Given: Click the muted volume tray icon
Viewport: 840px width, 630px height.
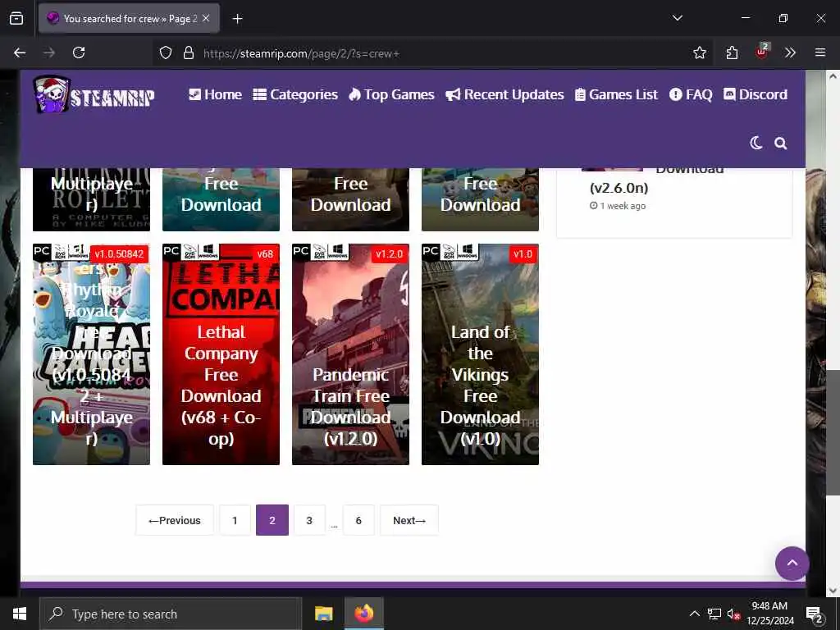Looking at the screenshot, I should (733, 614).
